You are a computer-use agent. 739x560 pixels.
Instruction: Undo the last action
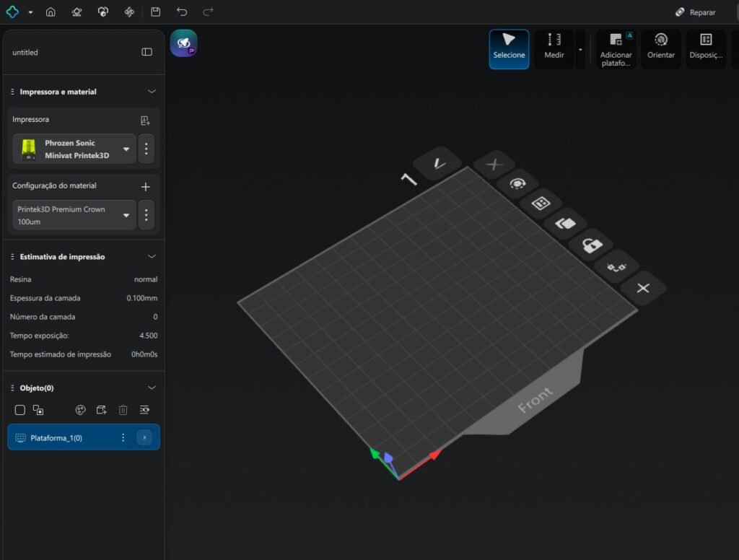(x=182, y=12)
